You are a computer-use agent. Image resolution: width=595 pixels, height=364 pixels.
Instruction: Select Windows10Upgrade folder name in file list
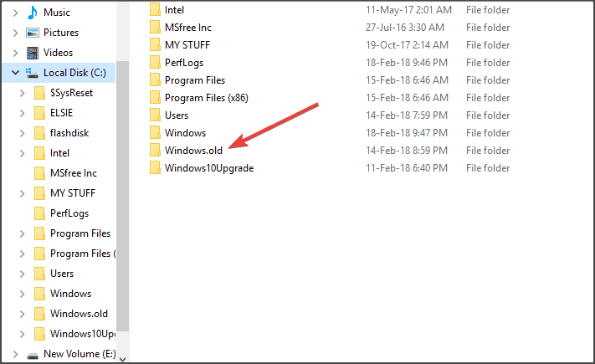click(209, 168)
